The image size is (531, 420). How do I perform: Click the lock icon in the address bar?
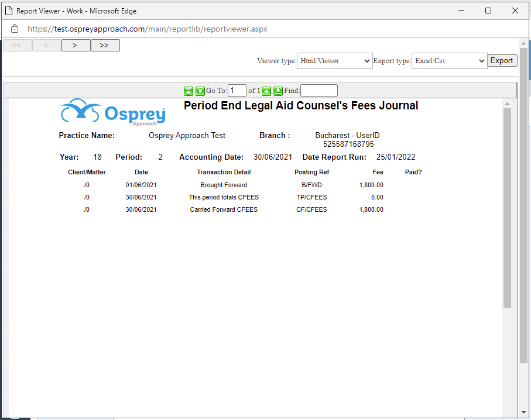point(15,29)
